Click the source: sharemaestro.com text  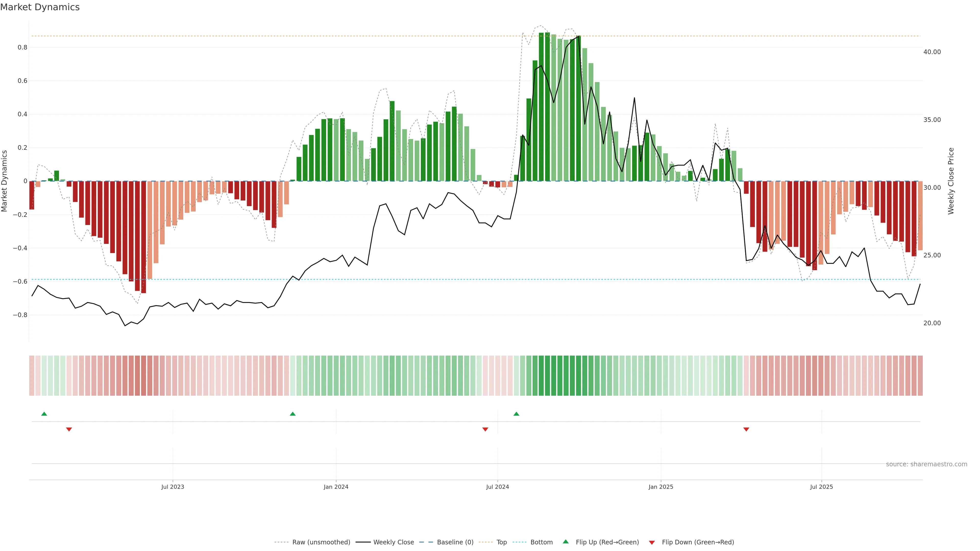pos(926,464)
